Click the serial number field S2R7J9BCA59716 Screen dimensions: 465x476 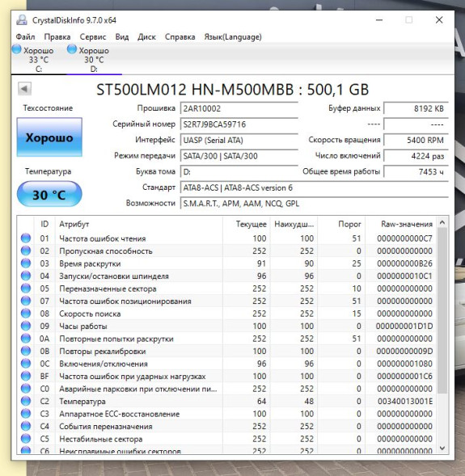[x=239, y=124]
